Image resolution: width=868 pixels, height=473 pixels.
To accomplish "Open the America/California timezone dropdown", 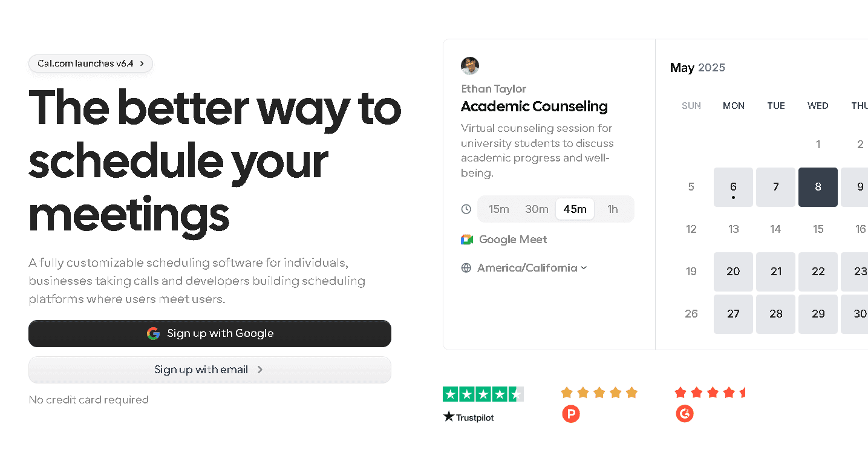I will tap(531, 267).
